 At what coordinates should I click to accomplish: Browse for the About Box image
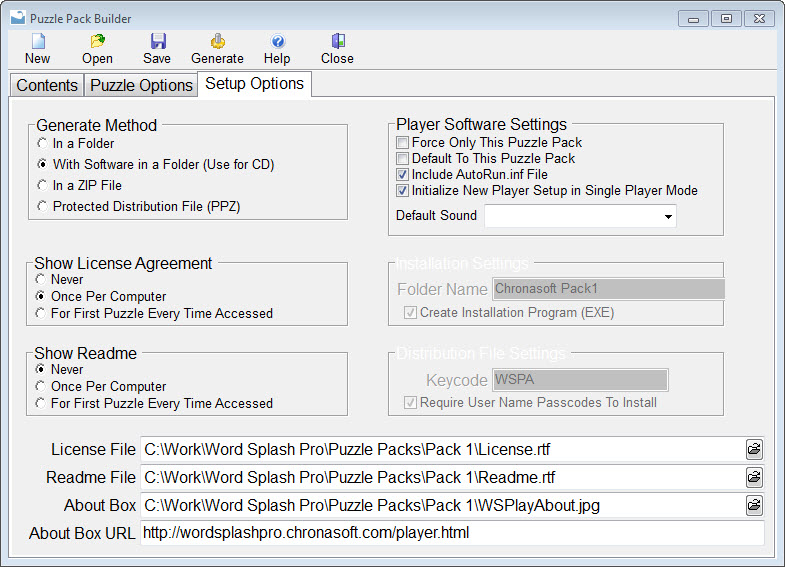(754, 506)
